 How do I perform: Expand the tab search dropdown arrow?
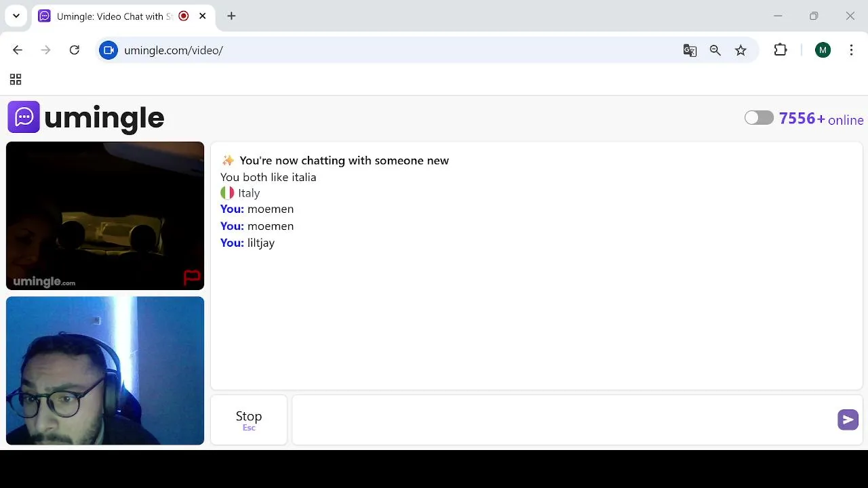tap(16, 16)
